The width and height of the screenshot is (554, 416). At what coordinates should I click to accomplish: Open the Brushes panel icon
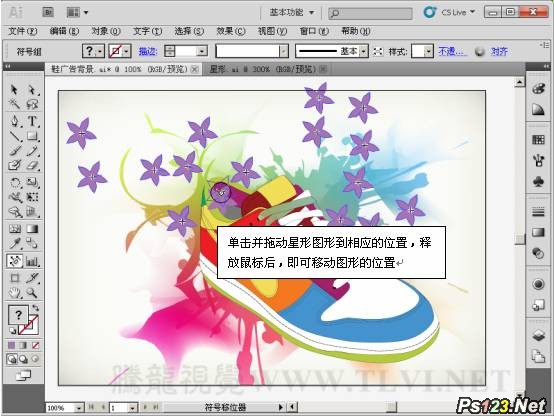point(538,160)
